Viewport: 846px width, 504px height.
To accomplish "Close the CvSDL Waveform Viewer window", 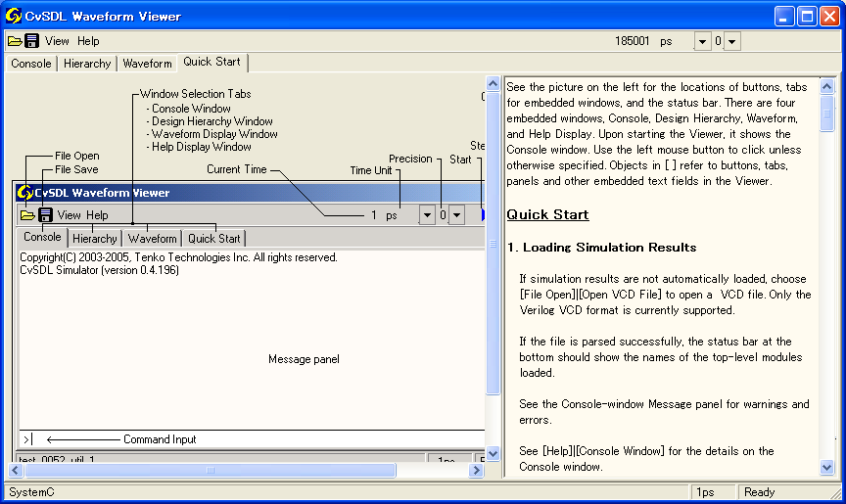I will (x=829, y=17).
